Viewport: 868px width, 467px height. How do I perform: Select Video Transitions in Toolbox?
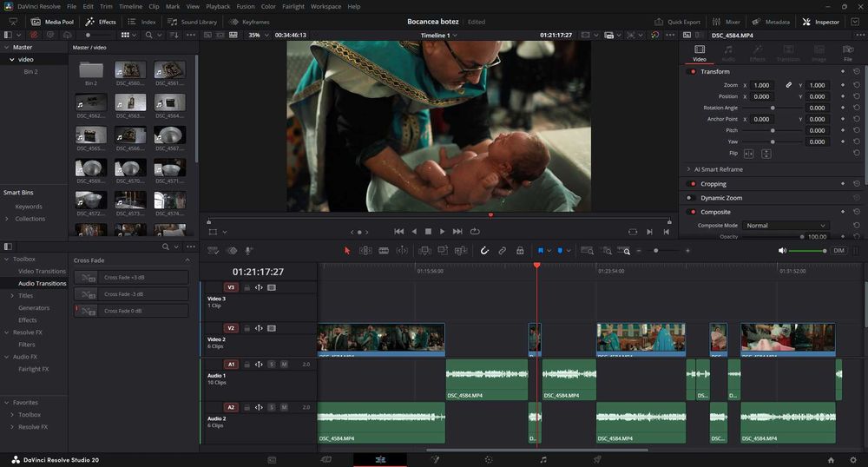click(42, 271)
